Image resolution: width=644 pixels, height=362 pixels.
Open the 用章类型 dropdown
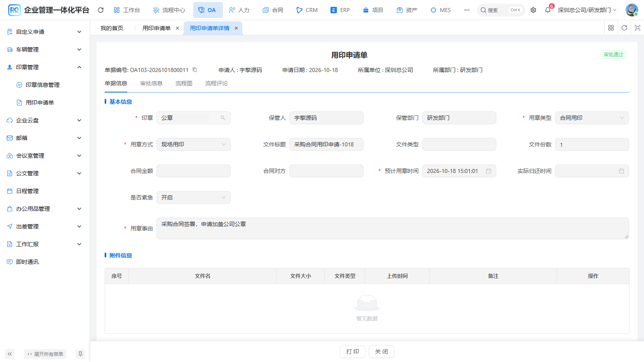(x=592, y=118)
